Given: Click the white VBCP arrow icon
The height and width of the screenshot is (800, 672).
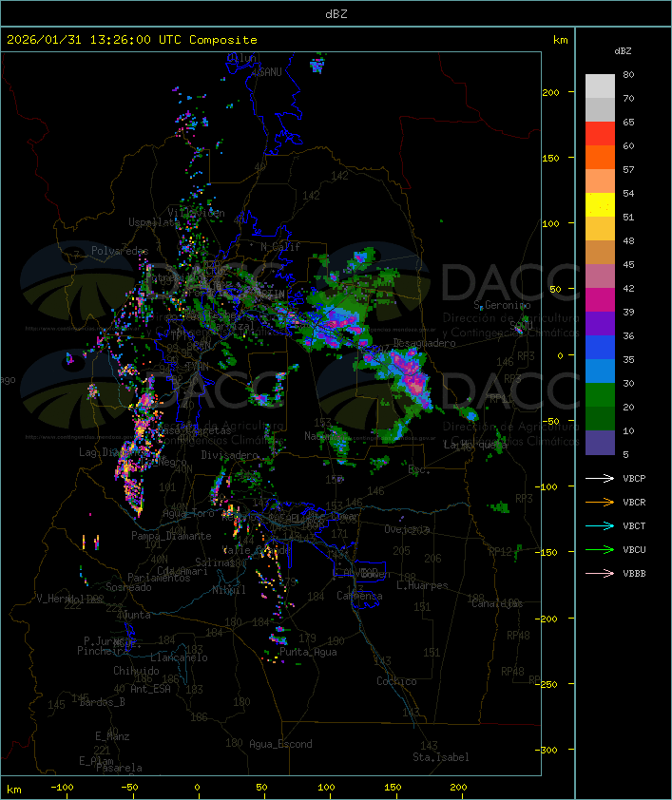Looking at the screenshot, I should tap(601, 479).
